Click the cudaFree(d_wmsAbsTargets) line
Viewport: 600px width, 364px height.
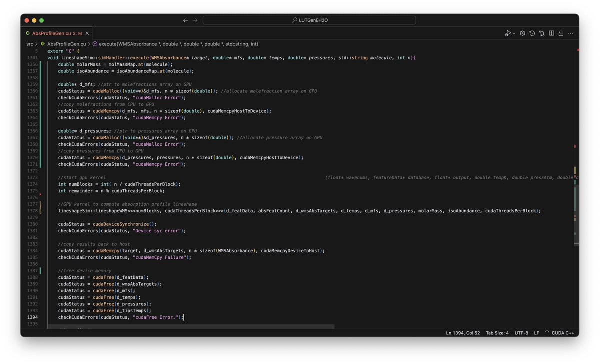(x=110, y=284)
